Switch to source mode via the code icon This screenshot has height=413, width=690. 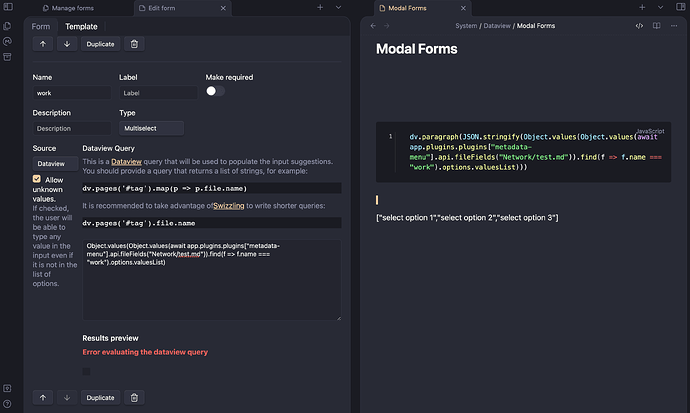639,26
